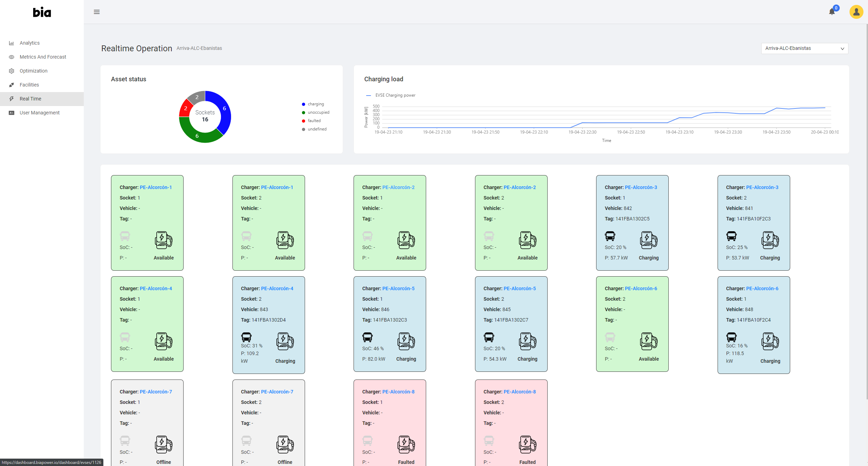Open the PE-Alcorcón-6 link for vehicle 848
The image size is (868, 466).
[x=762, y=288]
